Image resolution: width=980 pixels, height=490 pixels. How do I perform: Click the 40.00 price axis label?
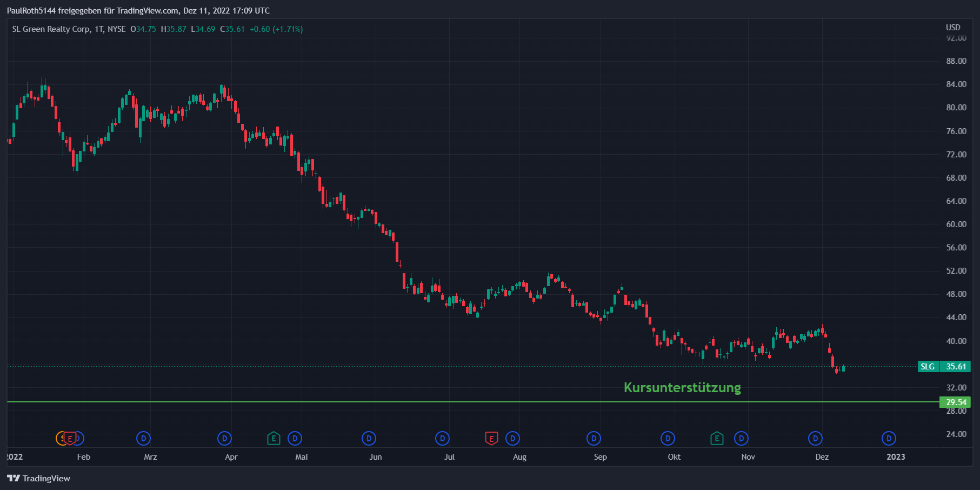[956, 341]
